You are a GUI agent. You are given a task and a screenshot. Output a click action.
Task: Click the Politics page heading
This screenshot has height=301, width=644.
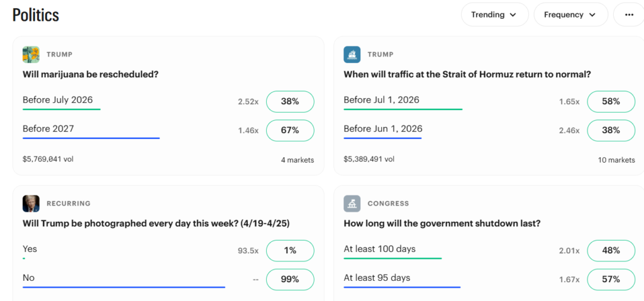point(36,15)
